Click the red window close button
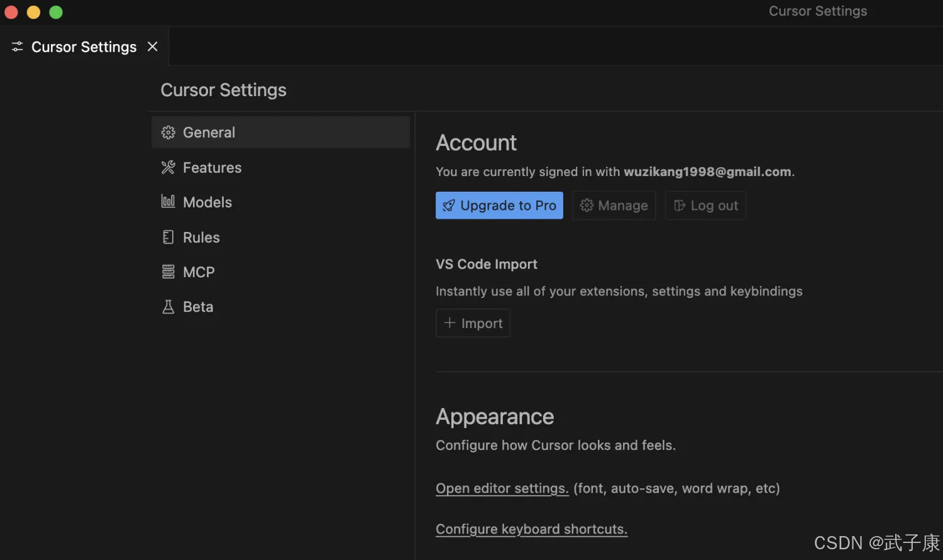 click(x=11, y=12)
